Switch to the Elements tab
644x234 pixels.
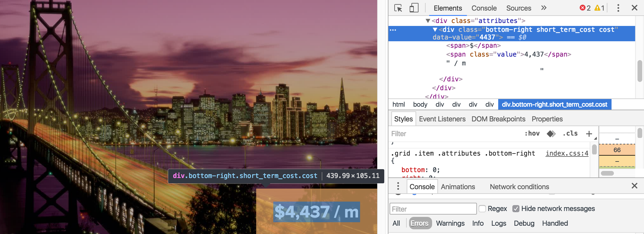click(x=448, y=8)
